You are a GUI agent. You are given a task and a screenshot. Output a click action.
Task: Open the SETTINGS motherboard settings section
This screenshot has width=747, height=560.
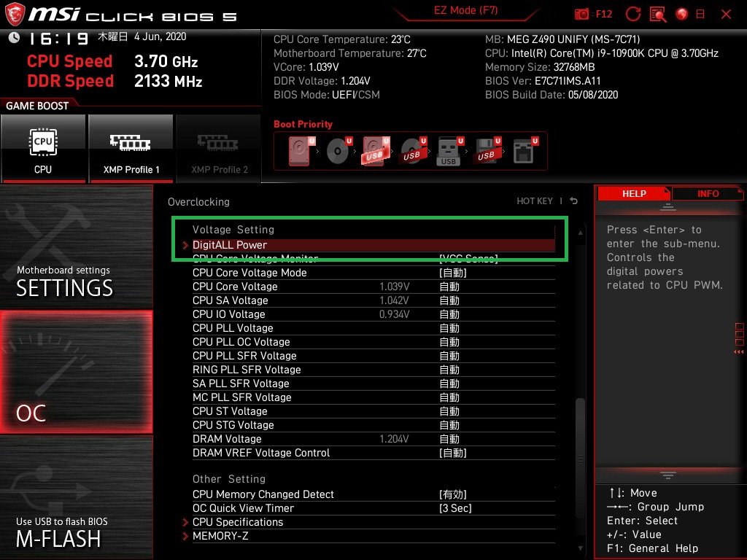(77, 246)
